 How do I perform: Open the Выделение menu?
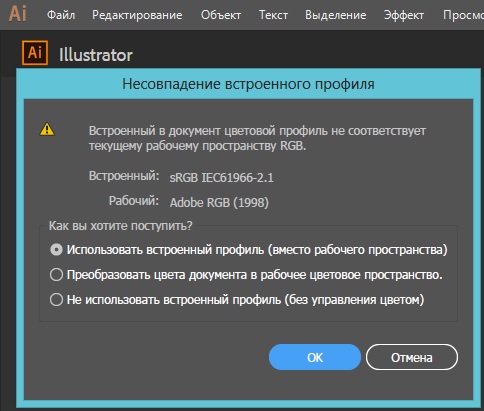click(335, 15)
